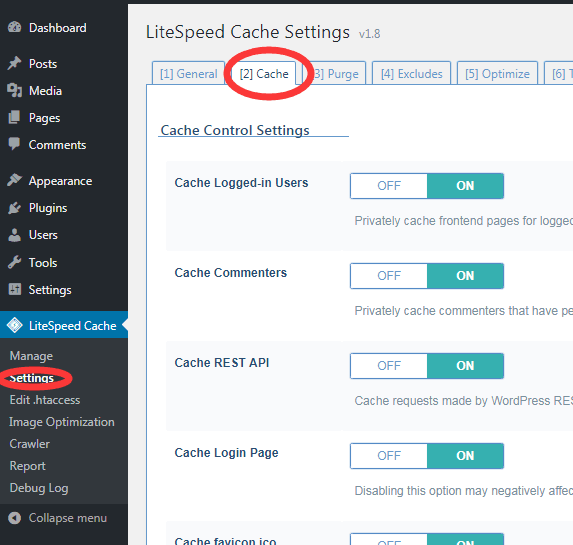
Task: Click the Comments bubble icon
Action: [x=14, y=144]
